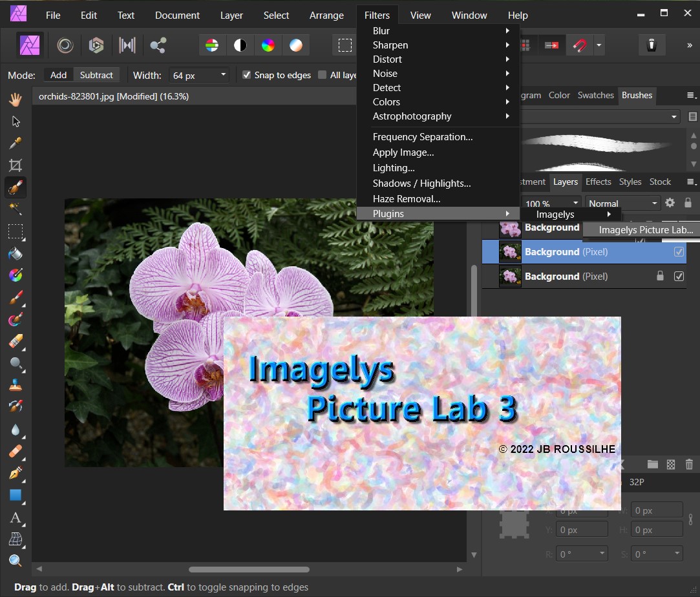Switch to the Export persona
Image resolution: width=700 pixels, height=597 pixels.
(158, 45)
